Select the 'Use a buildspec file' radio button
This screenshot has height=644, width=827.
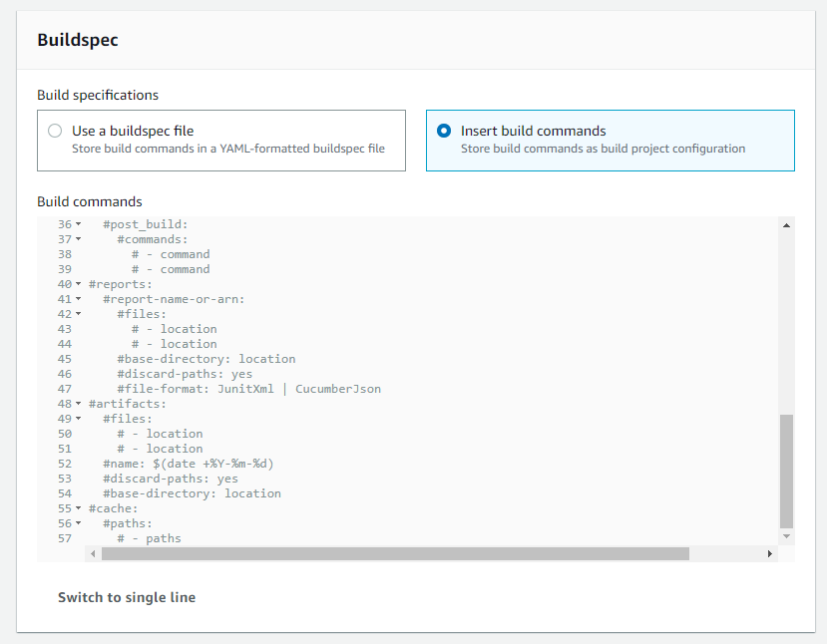click(55, 131)
